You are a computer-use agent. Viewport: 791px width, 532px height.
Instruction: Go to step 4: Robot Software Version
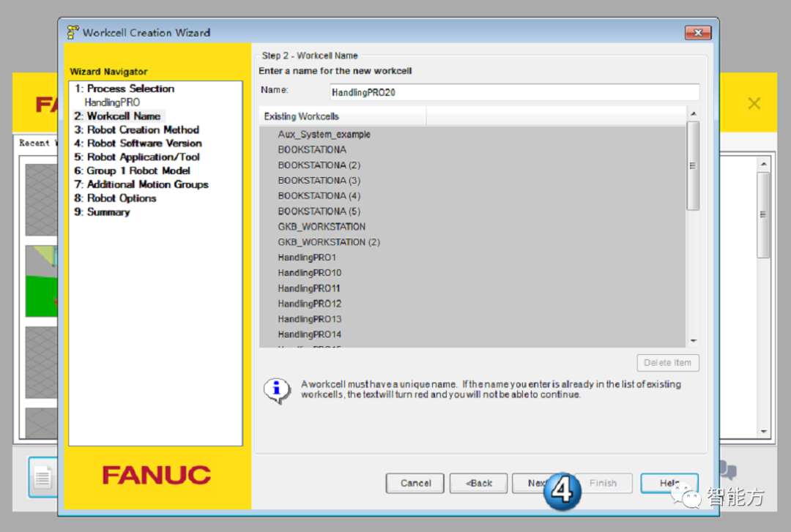pos(138,143)
